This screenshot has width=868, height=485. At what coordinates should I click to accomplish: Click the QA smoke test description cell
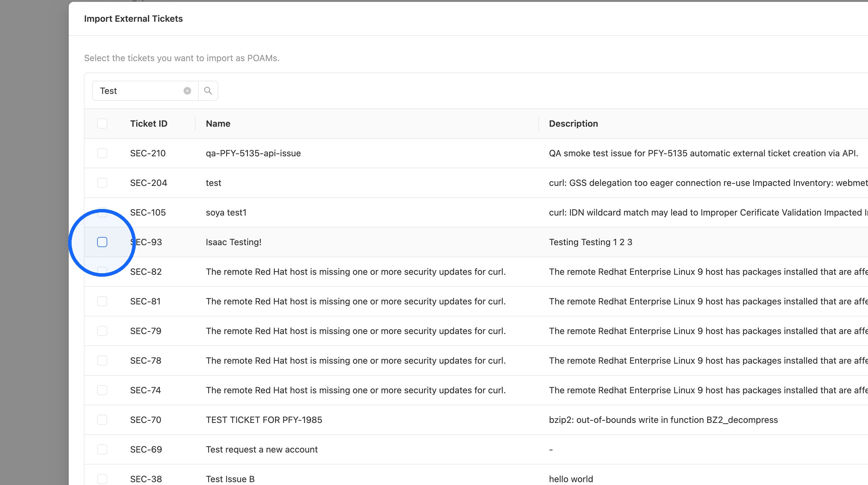703,153
